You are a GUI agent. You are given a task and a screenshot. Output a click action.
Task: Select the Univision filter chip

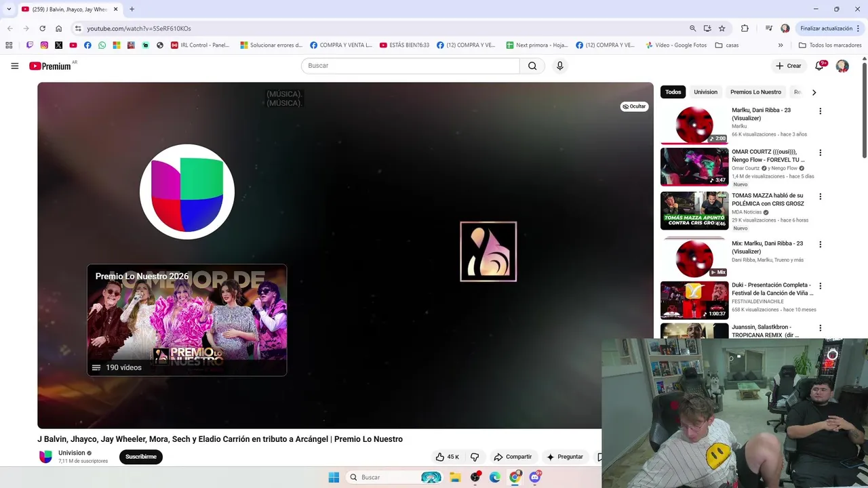pos(705,92)
